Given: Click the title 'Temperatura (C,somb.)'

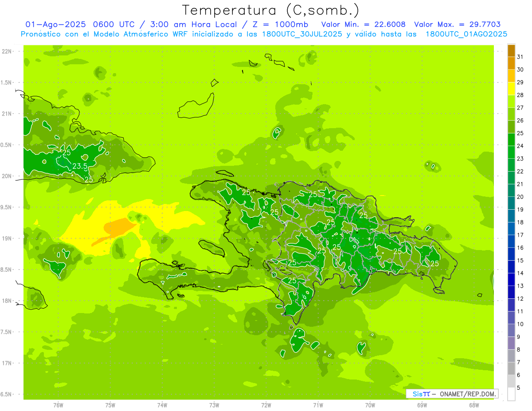Looking at the screenshot, I should (270, 10).
